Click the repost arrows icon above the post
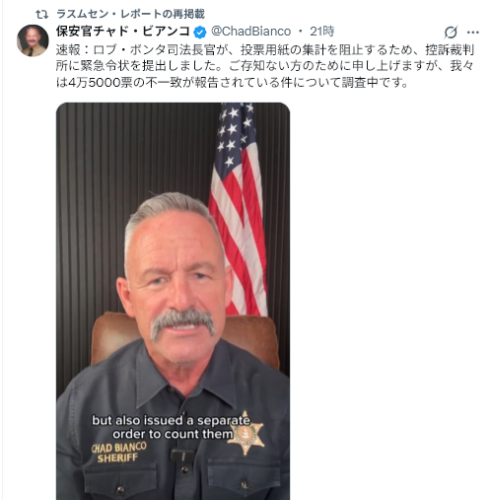This screenshot has height=500, width=491. click(42, 14)
